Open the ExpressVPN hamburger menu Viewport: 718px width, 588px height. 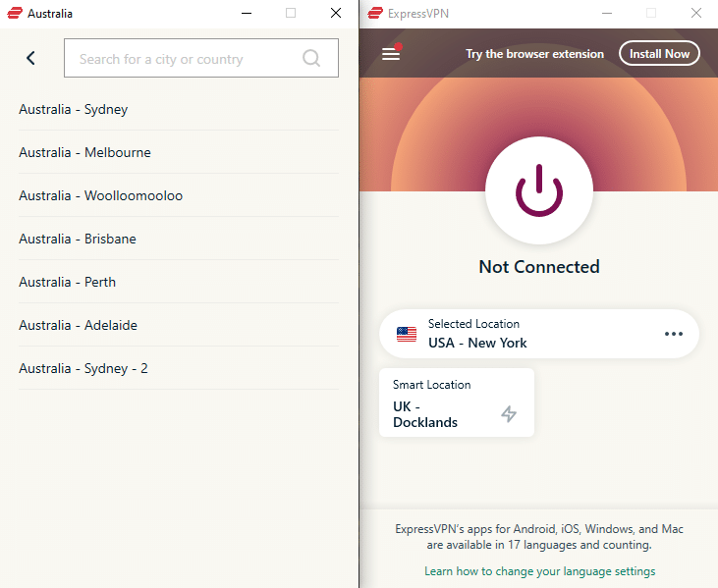(391, 54)
